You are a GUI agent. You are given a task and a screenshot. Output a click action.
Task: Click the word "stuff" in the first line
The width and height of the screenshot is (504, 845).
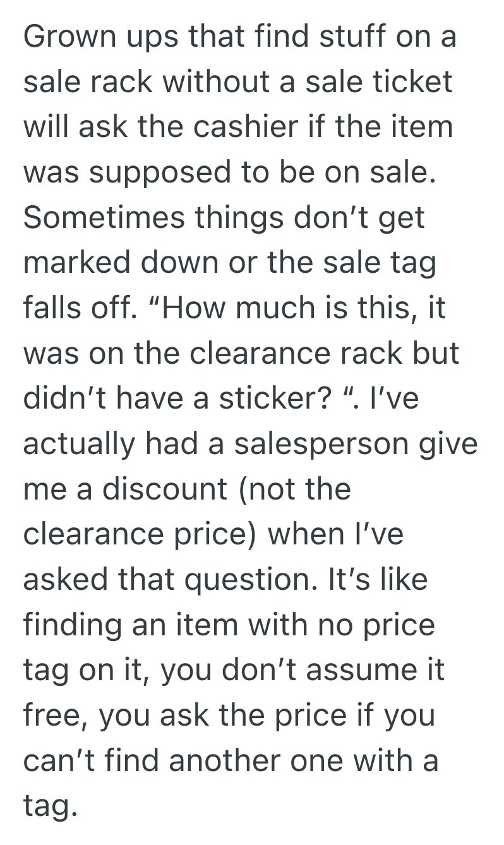(338, 38)
